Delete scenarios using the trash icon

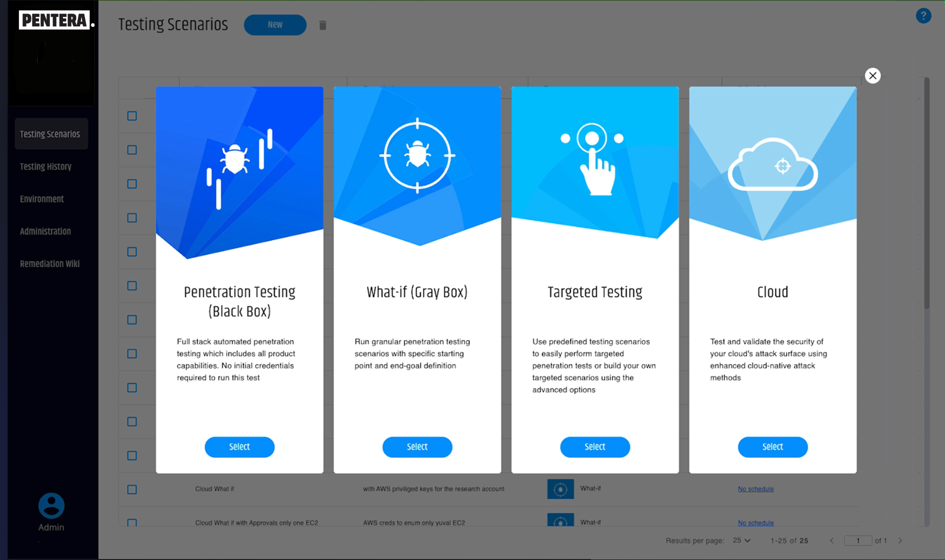pos(322,25)
